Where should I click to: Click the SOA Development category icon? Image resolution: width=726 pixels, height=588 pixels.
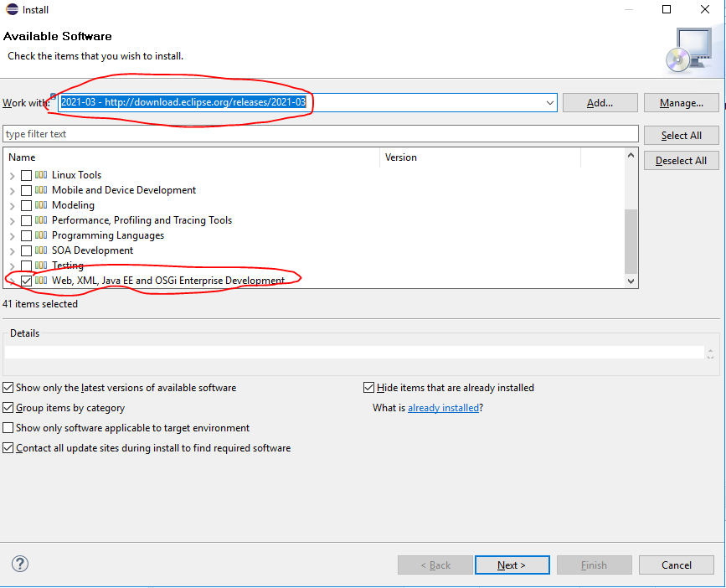pos(41,250)
